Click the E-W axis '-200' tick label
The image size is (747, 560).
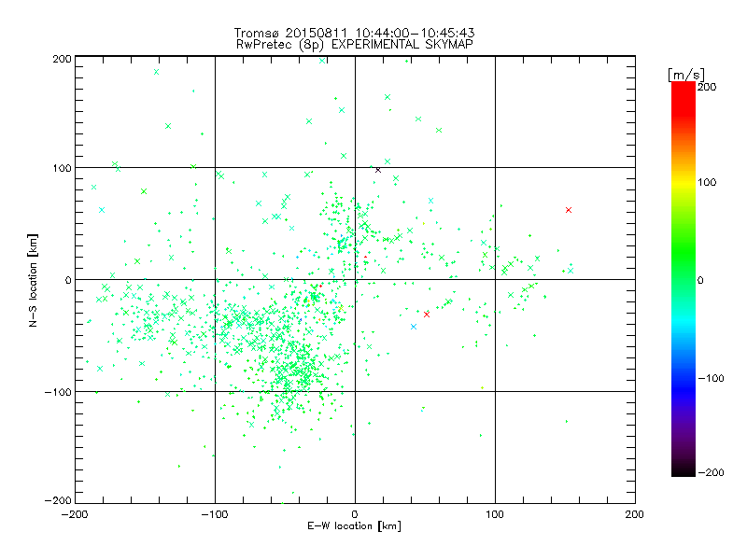click(75, 514)
